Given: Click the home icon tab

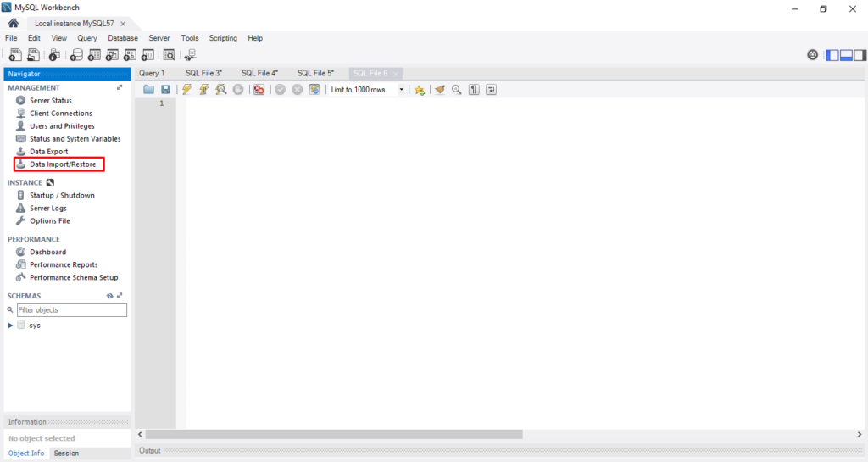Looking at the screenshot, I should coord(14,23).
